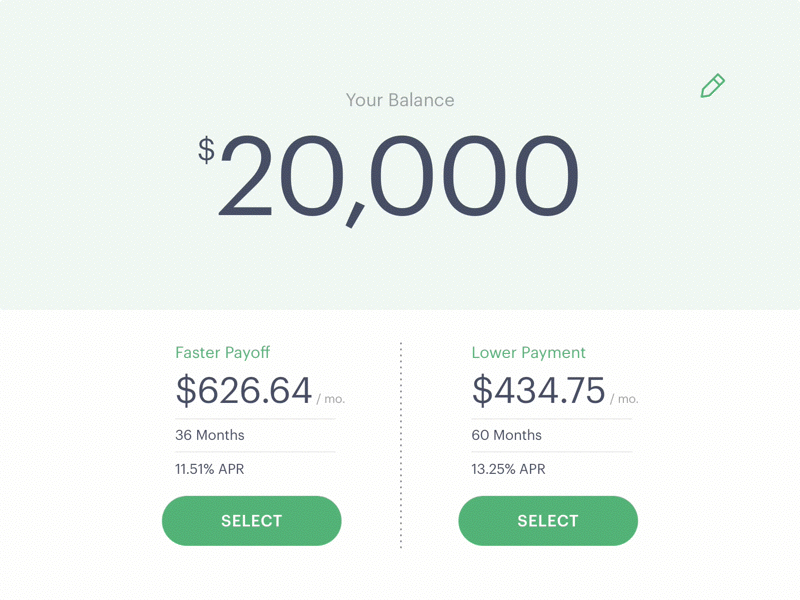Screen dimensions: 800x600
Task: Click the comma in the 20,000 balance
Action: point(355,212)
